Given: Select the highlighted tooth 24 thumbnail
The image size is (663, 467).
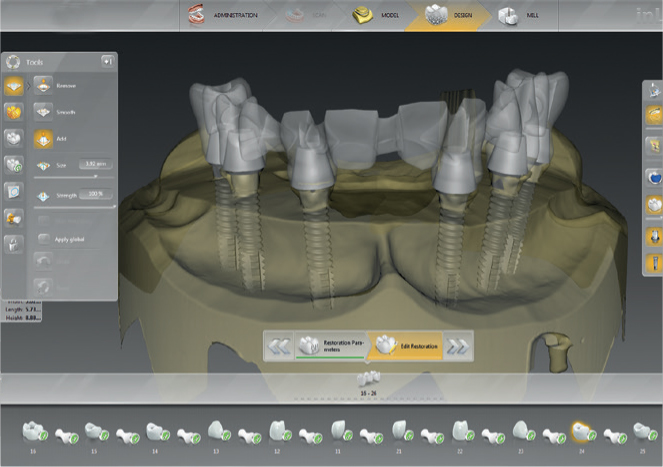Looking at the screenshot, I should coord(582,431).
